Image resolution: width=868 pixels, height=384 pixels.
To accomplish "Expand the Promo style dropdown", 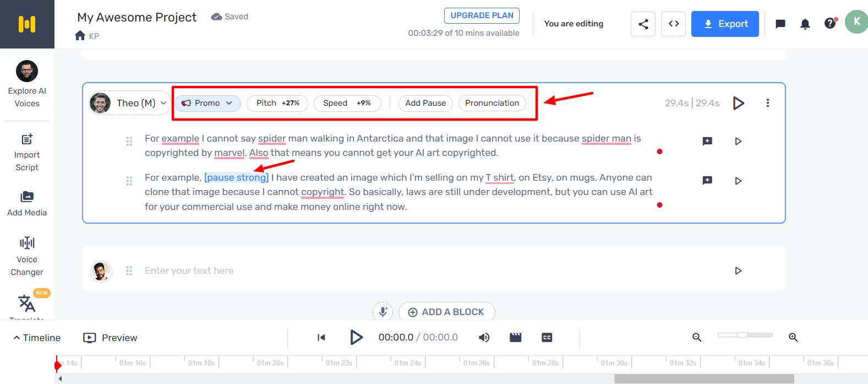I will point(208,103).
